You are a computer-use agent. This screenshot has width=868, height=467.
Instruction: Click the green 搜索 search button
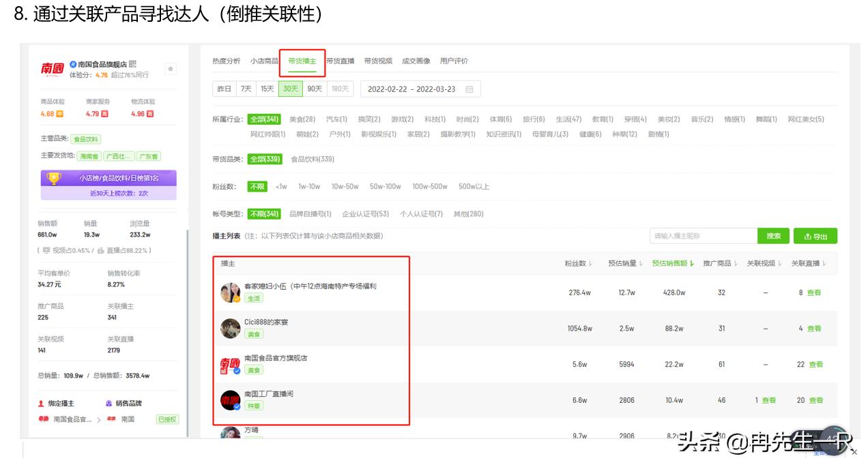[772, 235]
